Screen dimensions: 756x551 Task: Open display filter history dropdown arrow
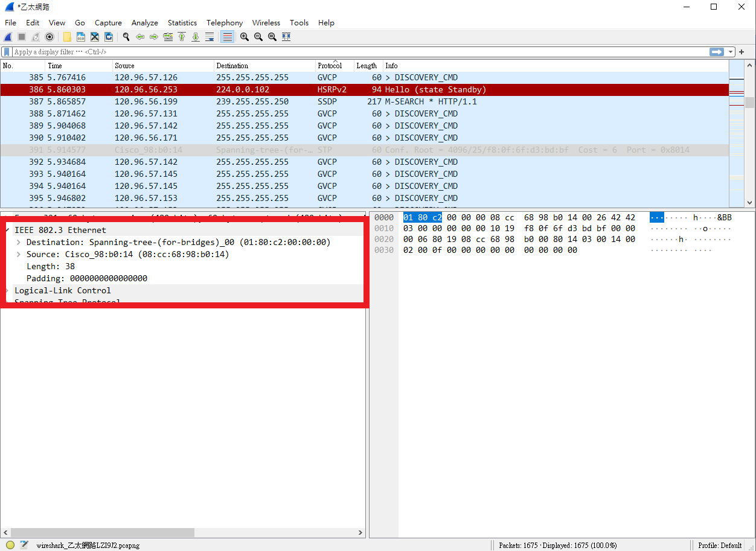pyautogui.click(x=731, y=52)
